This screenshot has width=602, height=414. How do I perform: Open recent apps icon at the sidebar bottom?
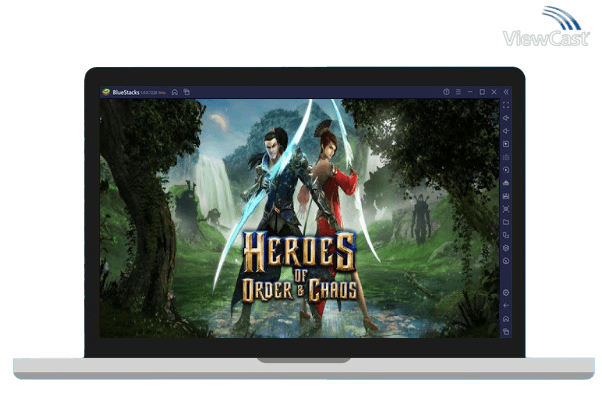click(506, 331)
